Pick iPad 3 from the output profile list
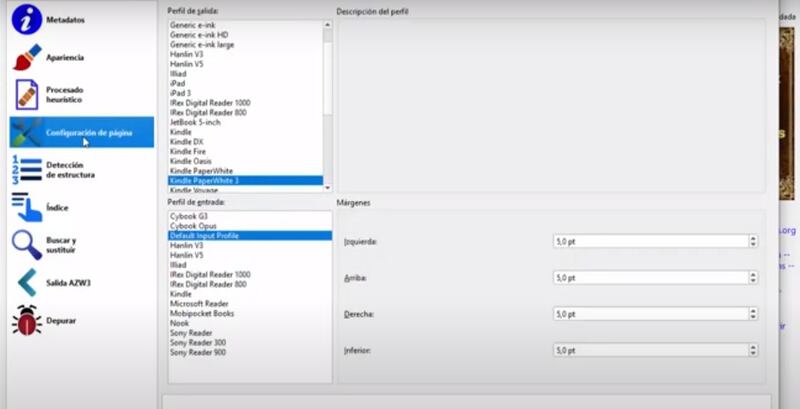 [x=182, y=92]
